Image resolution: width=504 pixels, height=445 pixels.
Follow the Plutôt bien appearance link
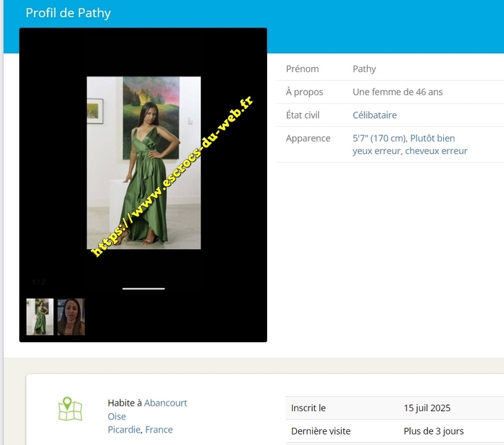pyautogui.click(x=432, y=138)
